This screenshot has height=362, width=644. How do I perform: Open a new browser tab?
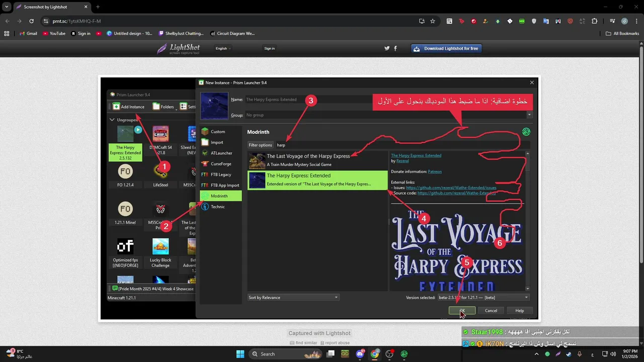pyautogui.click(x=98, y=7)
